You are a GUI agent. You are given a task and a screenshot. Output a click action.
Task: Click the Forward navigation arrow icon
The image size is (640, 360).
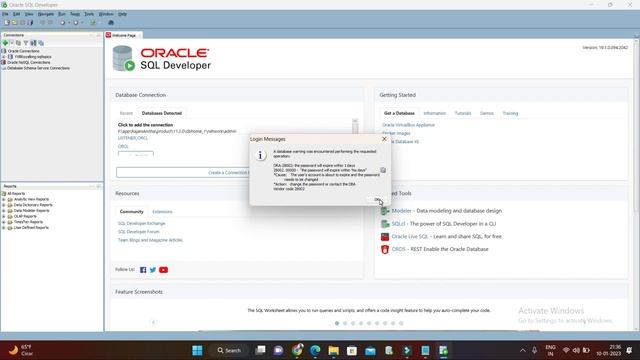point(76,23)
